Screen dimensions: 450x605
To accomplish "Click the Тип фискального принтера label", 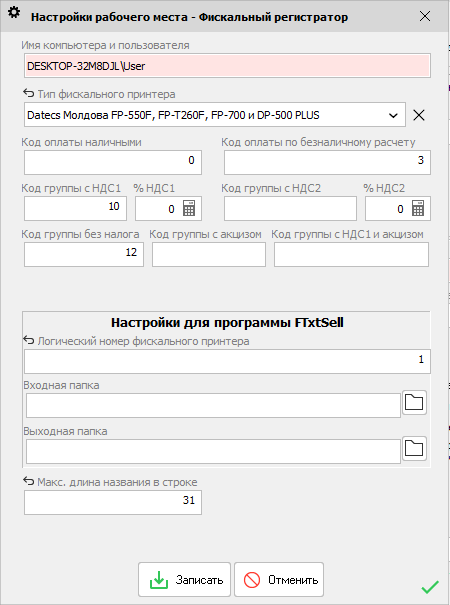I will pos(107,94).
